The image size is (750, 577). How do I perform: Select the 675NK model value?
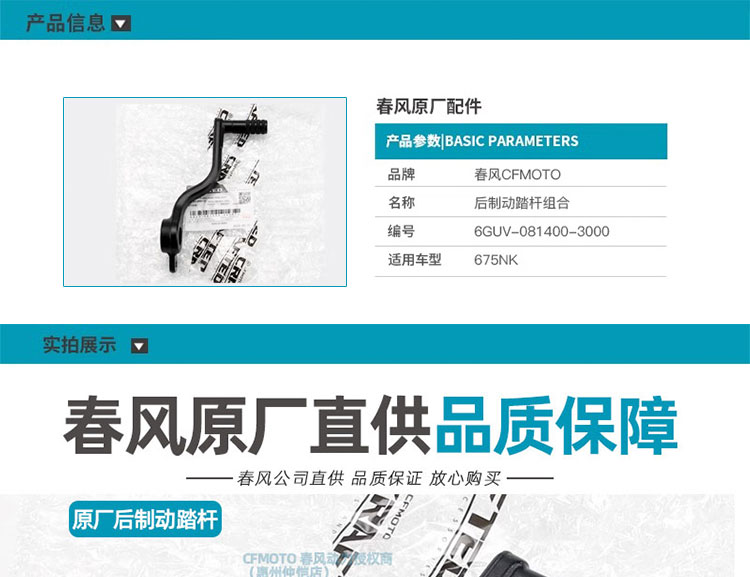click(x=496, y=260)
